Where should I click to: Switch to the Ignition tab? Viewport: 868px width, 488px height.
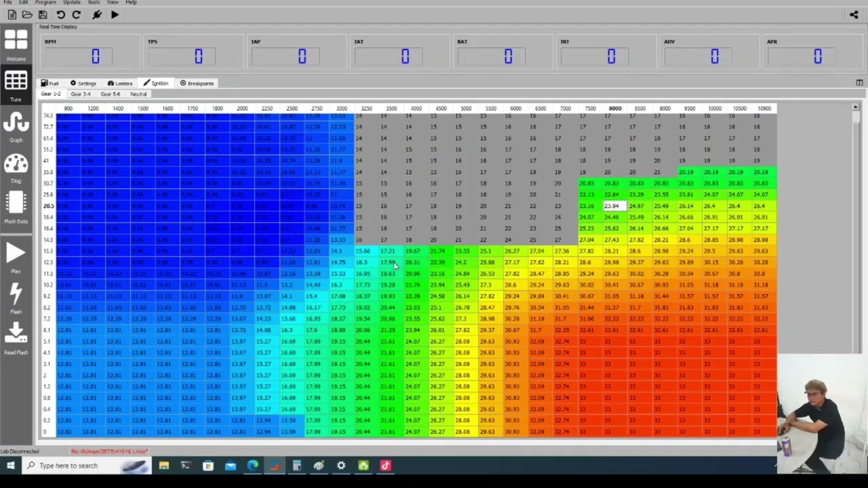(x=156, y=83)
